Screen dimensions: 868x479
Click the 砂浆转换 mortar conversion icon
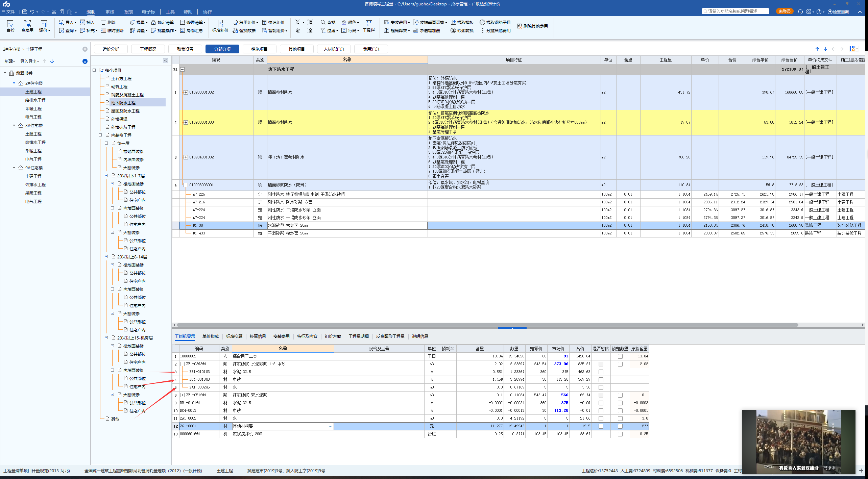453,30
